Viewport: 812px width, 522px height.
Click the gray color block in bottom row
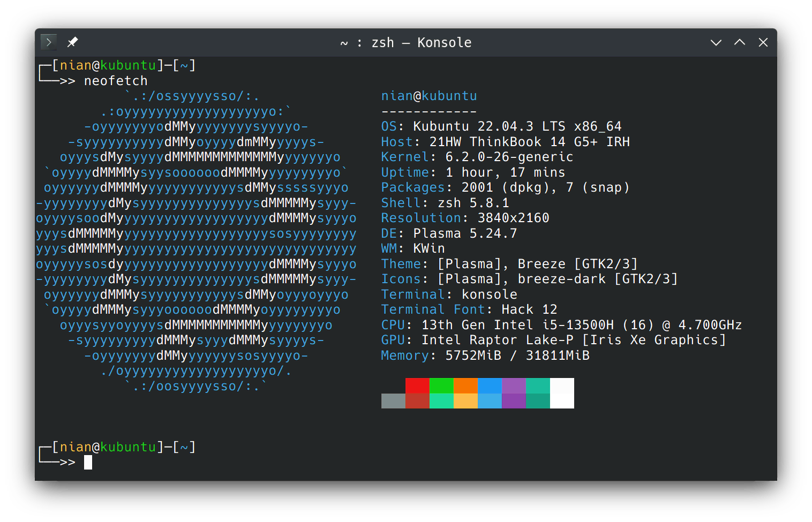point(393,401)
